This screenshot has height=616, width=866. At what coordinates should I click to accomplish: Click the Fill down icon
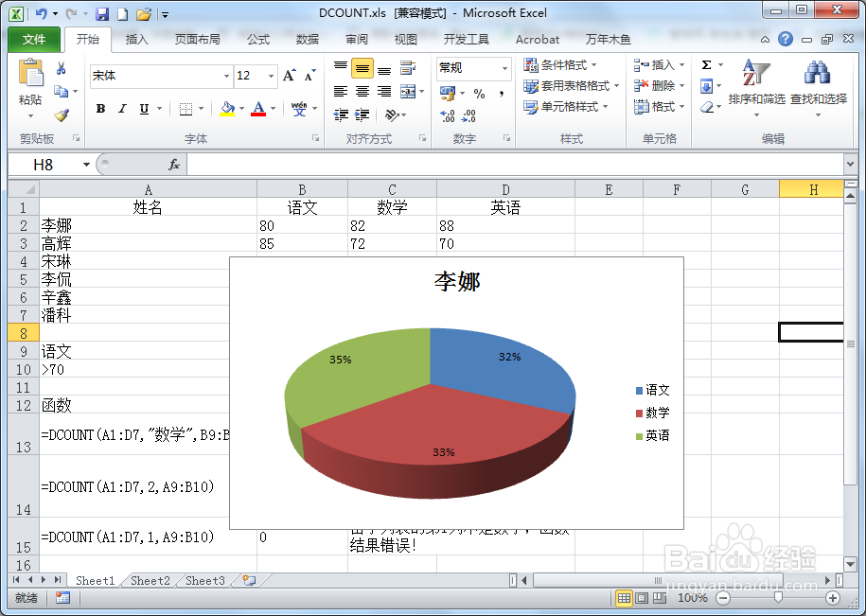(706, 86)
